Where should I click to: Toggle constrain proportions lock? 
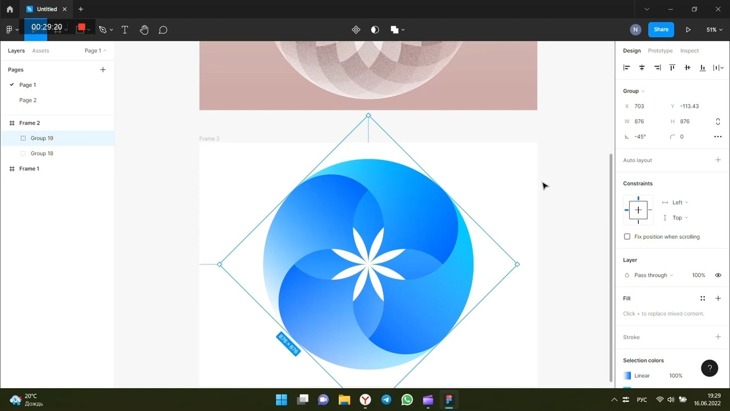718,121
